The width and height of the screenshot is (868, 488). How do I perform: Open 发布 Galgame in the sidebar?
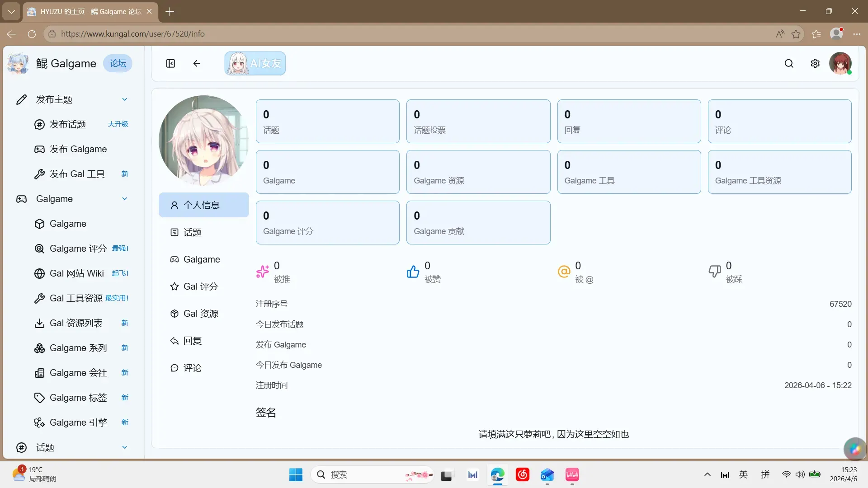coord(81,149)
